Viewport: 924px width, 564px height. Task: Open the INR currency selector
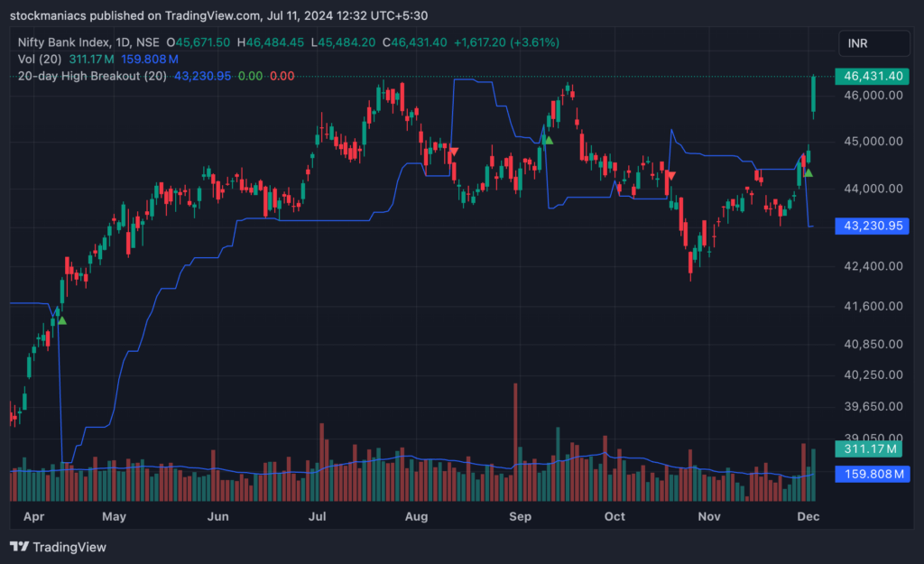[873, 43]
